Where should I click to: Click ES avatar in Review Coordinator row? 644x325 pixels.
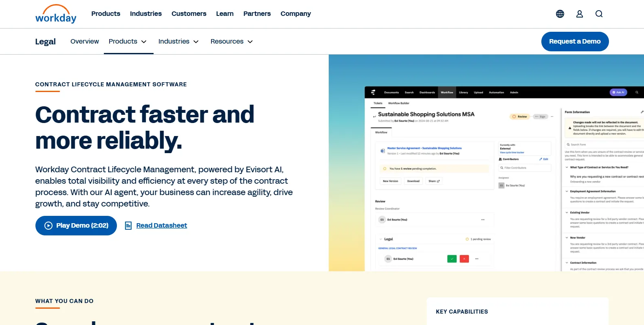click(x=382, y=220)
